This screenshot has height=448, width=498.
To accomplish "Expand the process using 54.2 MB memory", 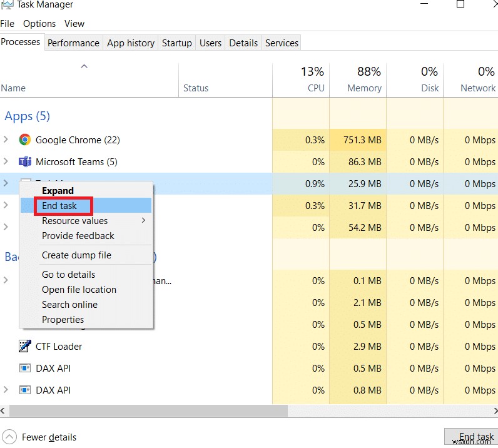I will point(6,227).
